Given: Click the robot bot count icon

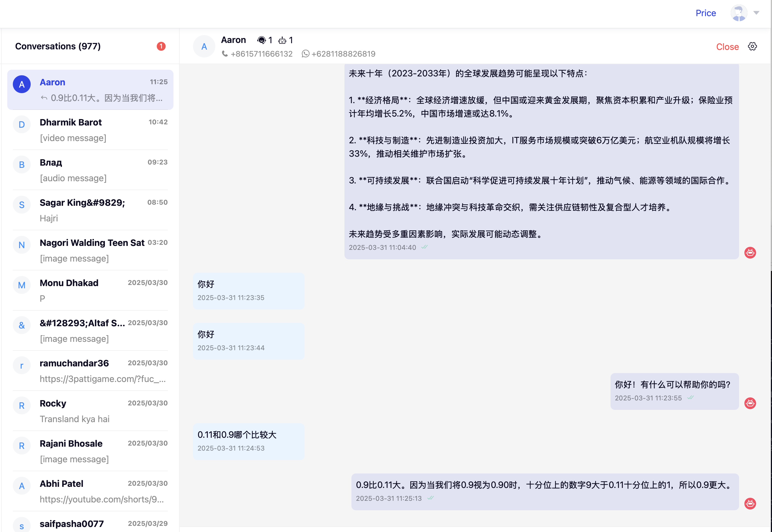Looking at the screenshot, I should click(282, 40).
